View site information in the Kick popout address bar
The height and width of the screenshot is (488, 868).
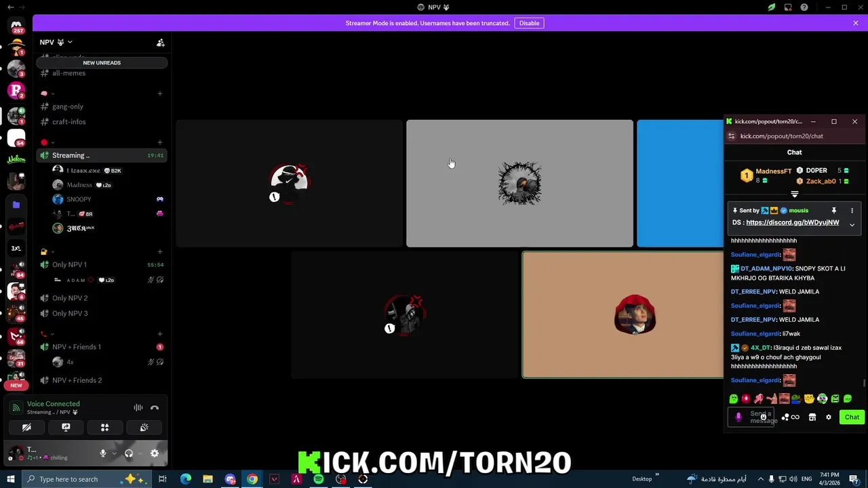tap(731, 136)
